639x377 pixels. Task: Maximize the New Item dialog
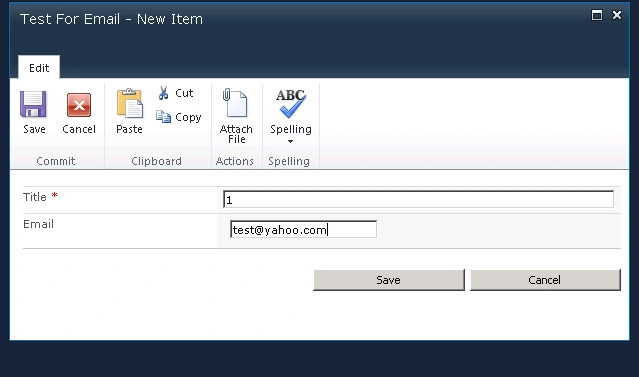[x=597, y=15]
